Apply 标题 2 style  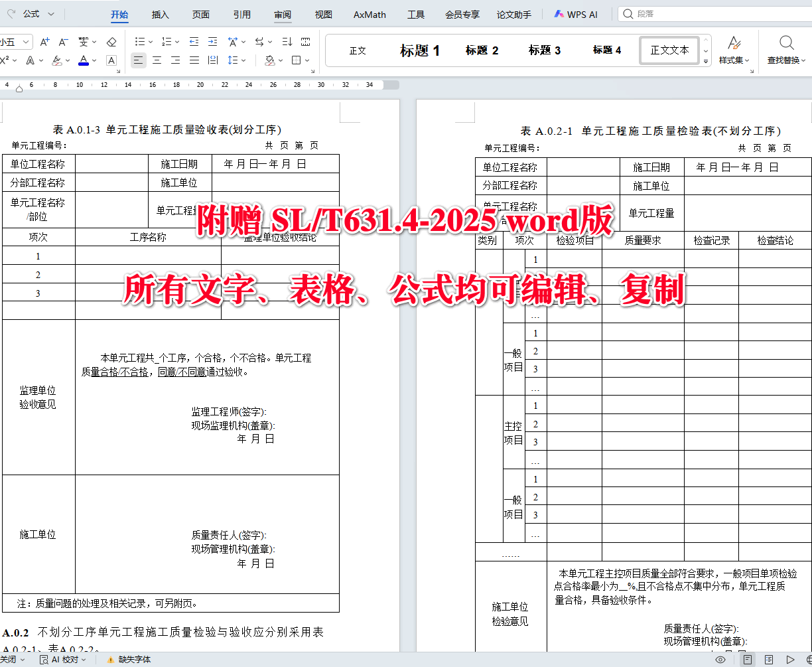(x=482, y=50)
